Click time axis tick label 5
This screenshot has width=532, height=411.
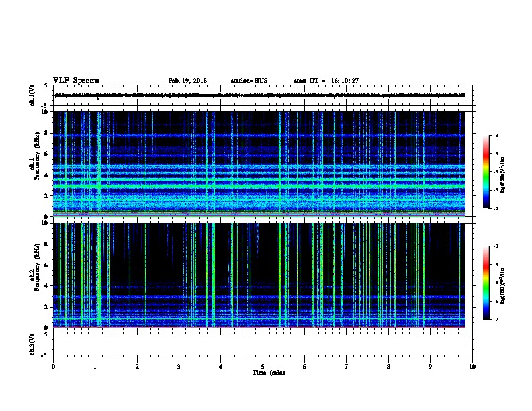click(x=263, y=367)
